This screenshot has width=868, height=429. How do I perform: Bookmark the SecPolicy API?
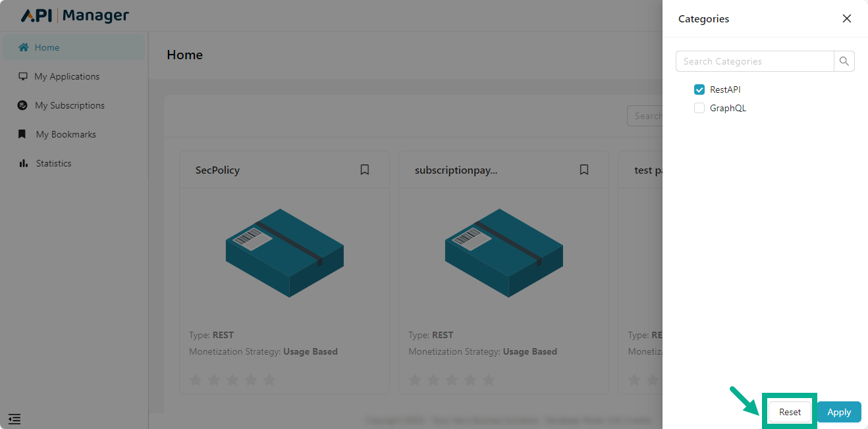[x=365, y=169]
